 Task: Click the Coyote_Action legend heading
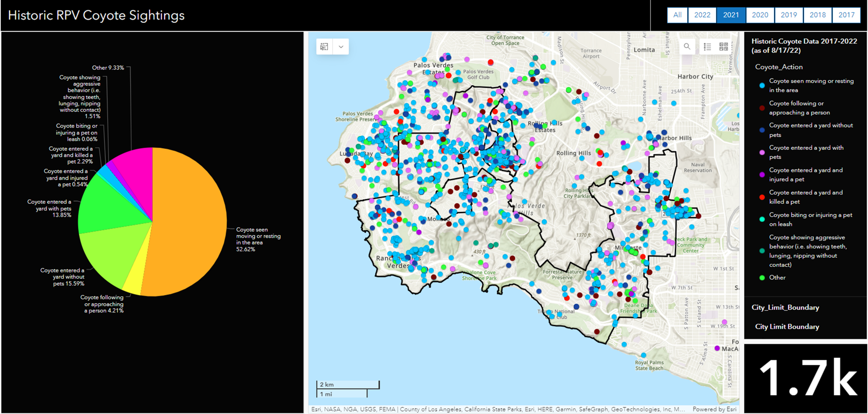[x=779, y=67]
